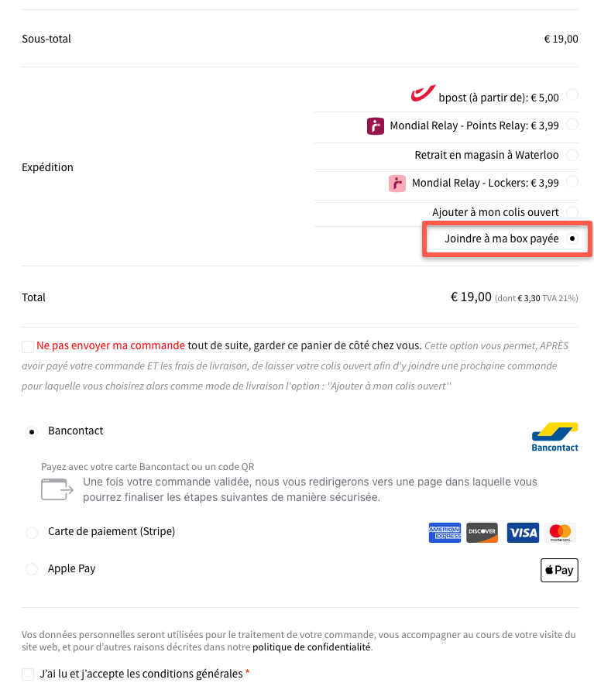Click the American Express card icon

click(x=445, y=533)
